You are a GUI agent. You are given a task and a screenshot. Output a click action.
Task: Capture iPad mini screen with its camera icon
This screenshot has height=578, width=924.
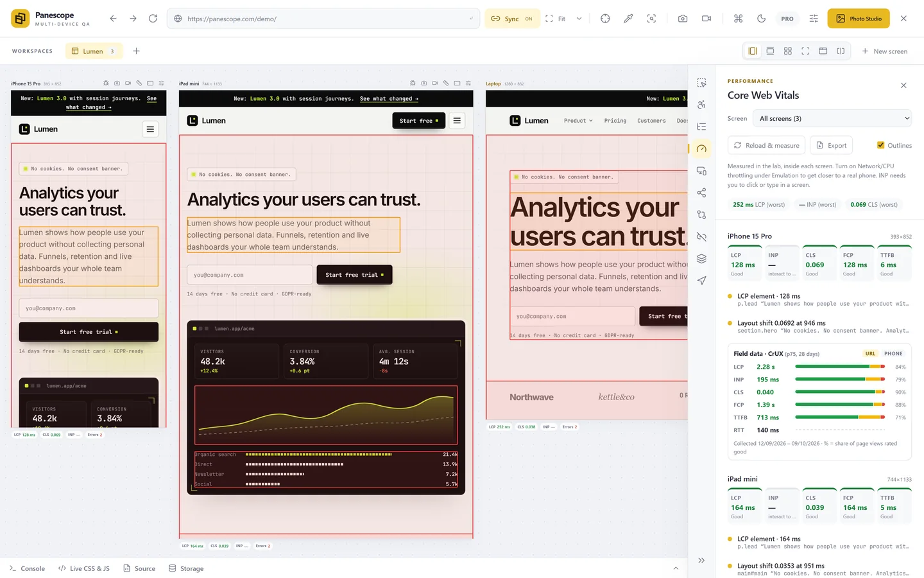[424, 83]
